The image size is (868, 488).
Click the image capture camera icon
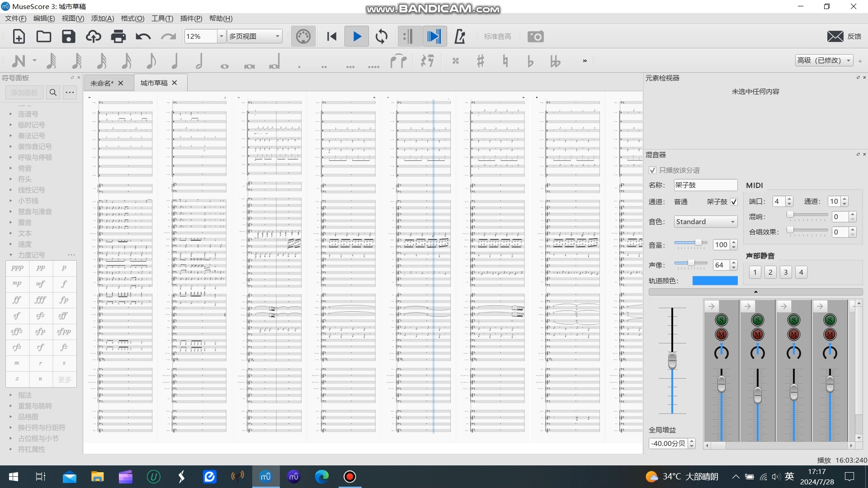[536, 37]
